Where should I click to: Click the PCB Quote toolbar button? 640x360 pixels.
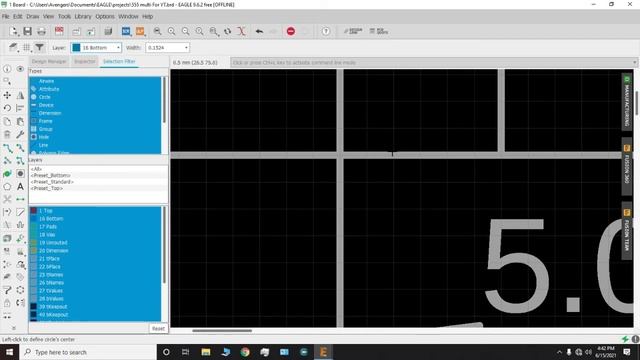point(379,31)
